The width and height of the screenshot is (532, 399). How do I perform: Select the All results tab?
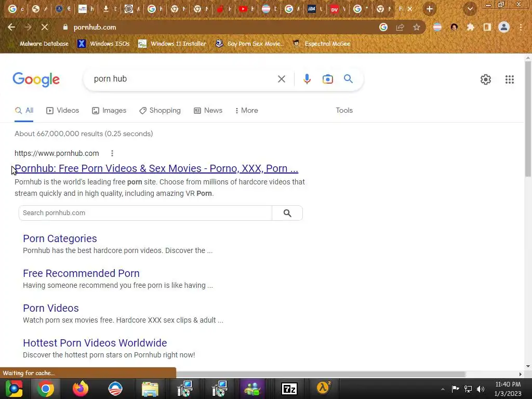(x=24, y=111)
